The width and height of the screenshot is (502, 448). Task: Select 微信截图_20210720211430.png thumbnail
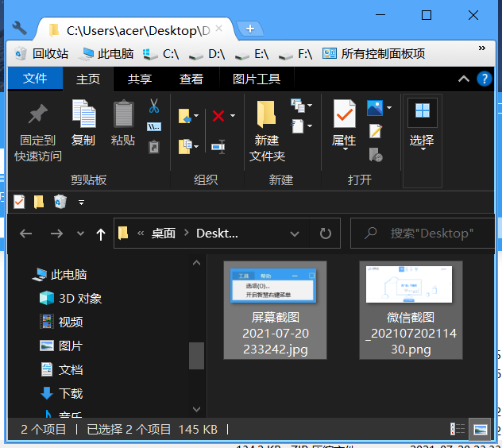point(411,310)
